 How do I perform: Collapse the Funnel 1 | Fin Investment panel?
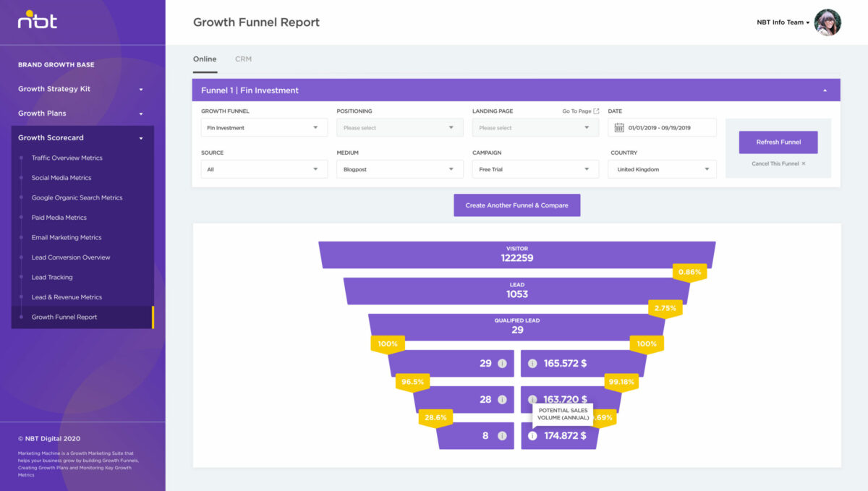click(x=825, y=90)
